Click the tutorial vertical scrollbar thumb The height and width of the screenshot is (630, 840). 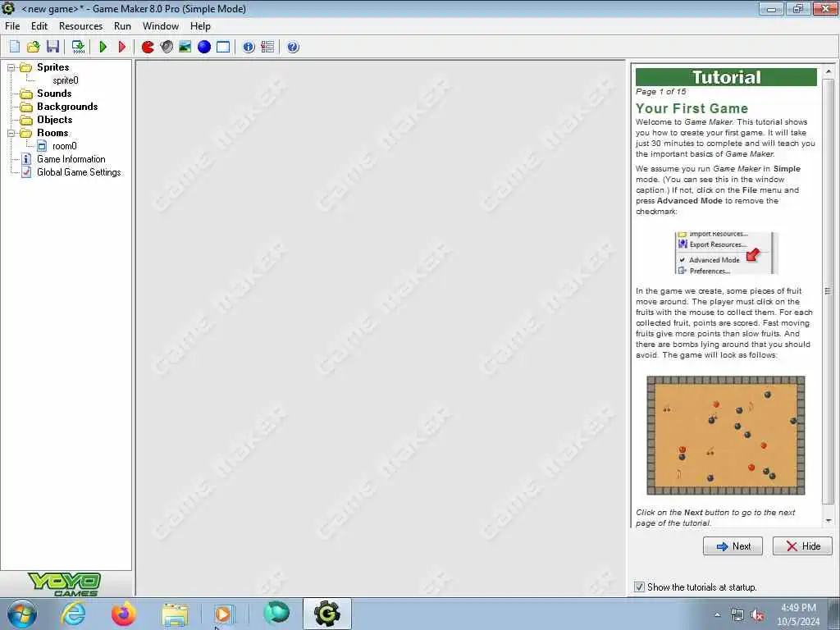coord(829,291)
